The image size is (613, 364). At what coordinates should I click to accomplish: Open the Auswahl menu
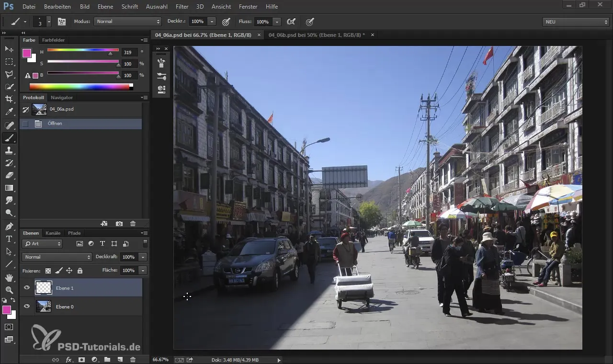pyautogui.click(x=157, y=7)
